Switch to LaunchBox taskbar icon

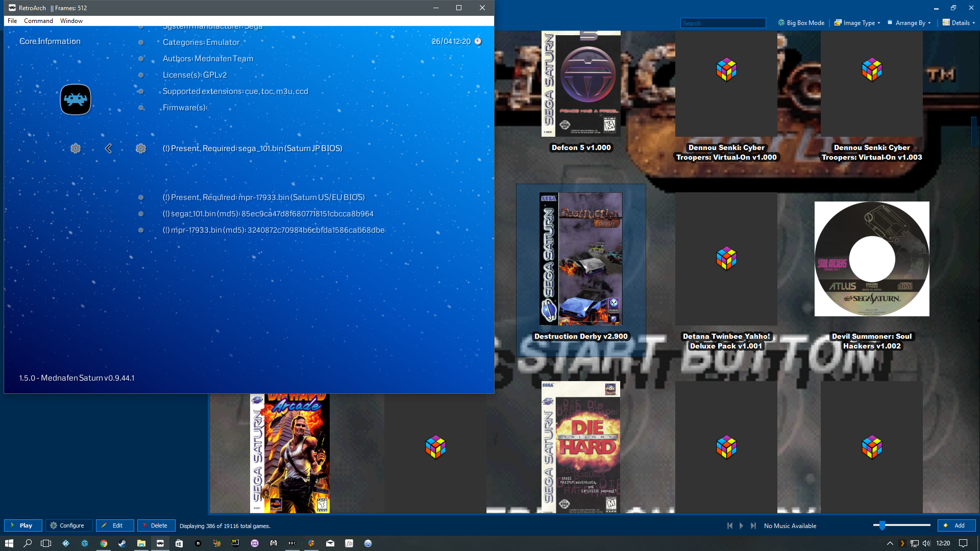coord(311,543)
